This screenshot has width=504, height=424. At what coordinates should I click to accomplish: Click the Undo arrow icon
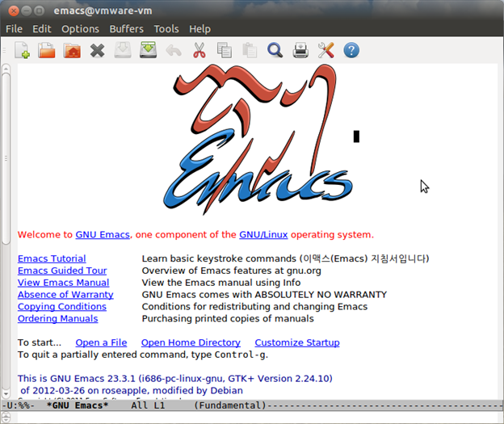tap(174, 51)
